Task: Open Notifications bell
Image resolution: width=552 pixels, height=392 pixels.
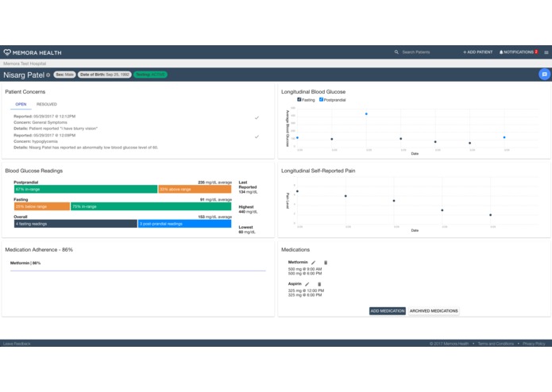Action: coord(518,52)
